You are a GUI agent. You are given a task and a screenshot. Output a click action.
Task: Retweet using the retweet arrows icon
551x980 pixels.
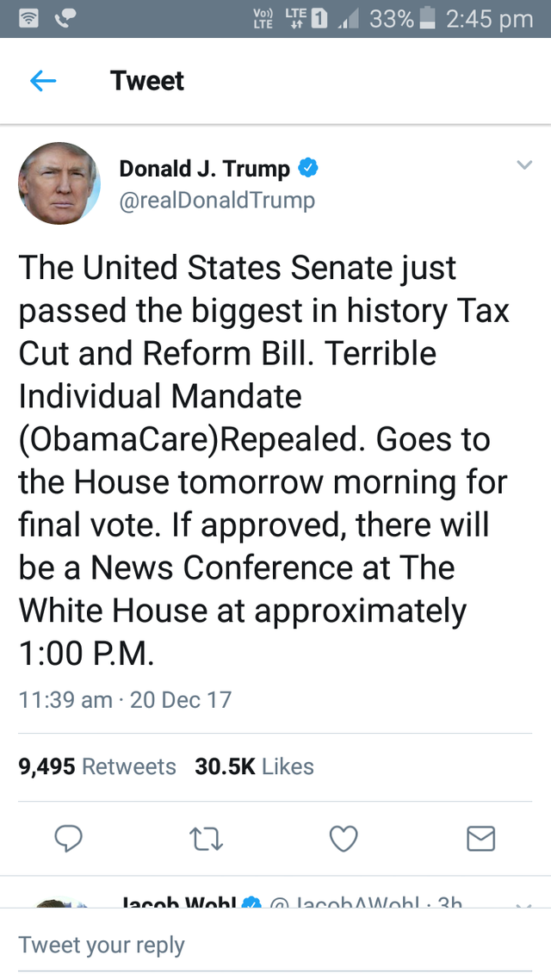[x=206, y=839]
